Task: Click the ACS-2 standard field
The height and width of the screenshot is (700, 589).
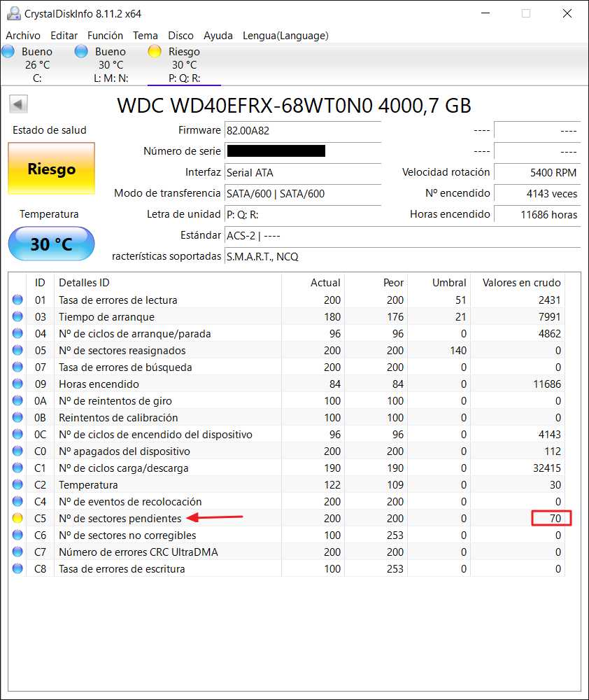Action: [x=402, y=235]
